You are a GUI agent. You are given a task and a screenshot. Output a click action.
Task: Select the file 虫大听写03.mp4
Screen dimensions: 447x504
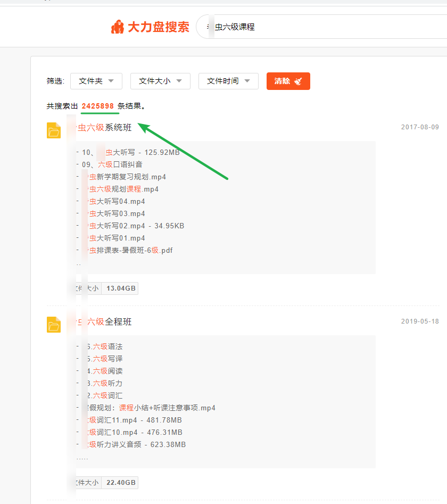pyautogui.click(x=117, y=213)
